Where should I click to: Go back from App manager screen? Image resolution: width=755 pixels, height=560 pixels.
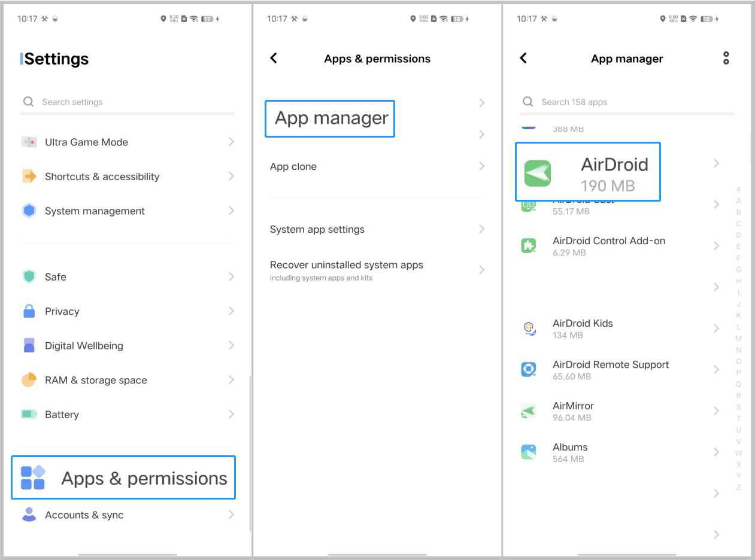point(523,58)
